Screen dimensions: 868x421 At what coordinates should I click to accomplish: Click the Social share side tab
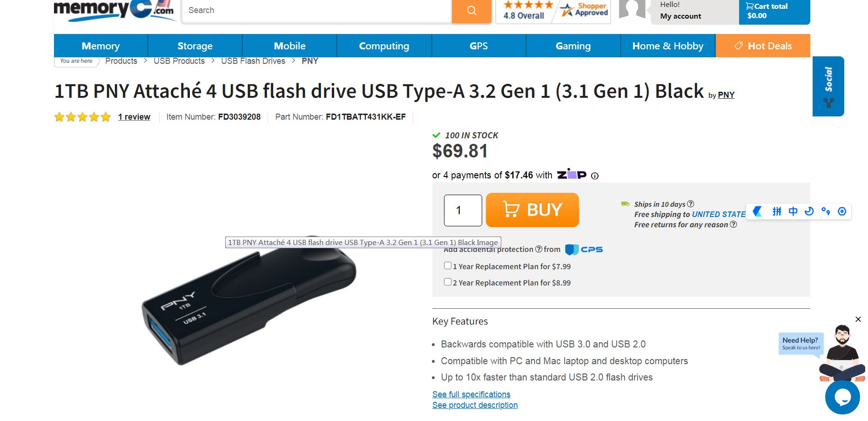coord(828,86)
